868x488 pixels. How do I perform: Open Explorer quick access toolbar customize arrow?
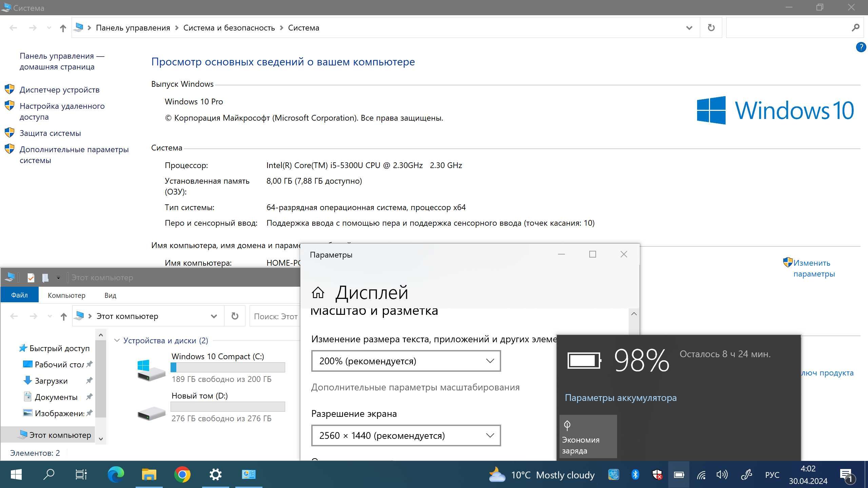(x=58, y=278)
